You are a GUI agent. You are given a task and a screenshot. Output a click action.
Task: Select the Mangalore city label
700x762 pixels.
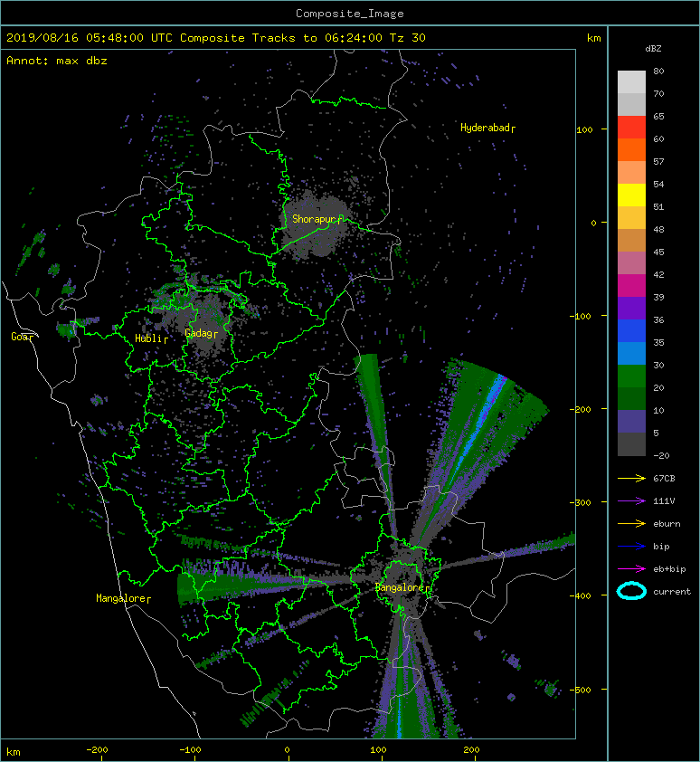click(x=123, y=598)
